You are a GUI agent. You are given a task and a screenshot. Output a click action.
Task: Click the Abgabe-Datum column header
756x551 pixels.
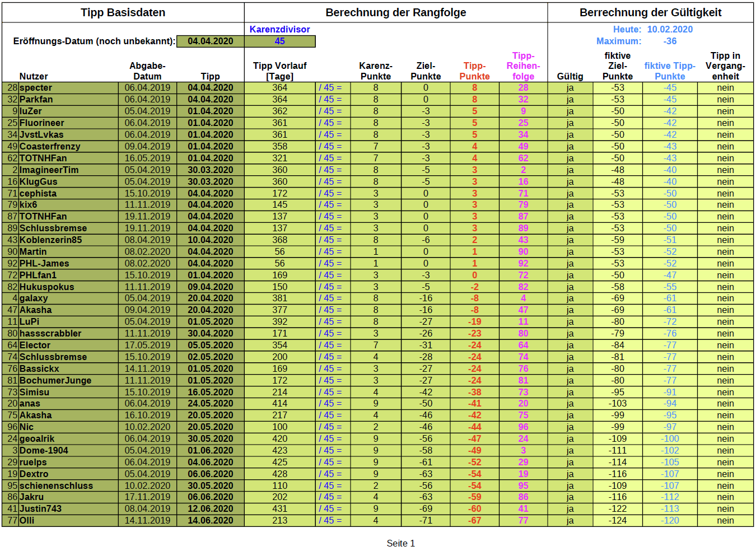(147, 71)
